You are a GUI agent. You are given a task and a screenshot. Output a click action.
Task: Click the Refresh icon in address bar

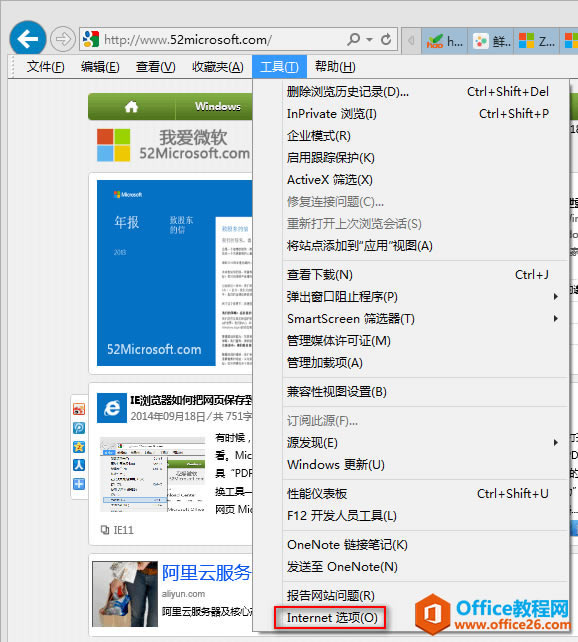click(x=386, y=40)
